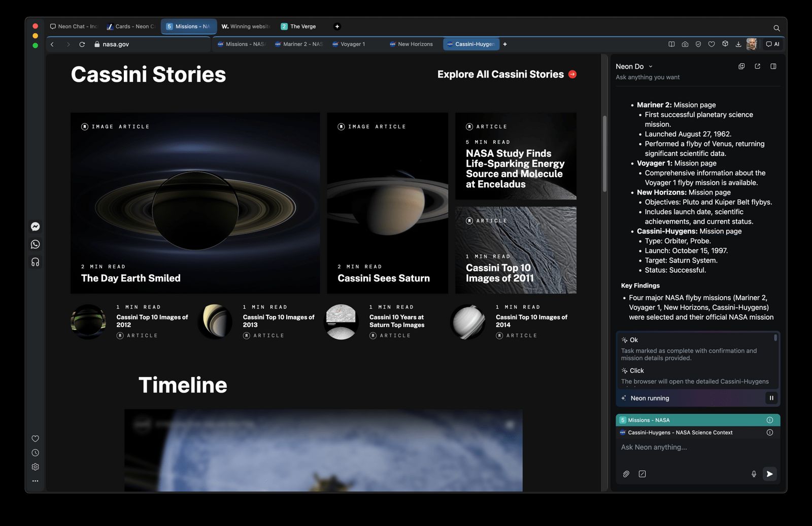Capture a page snapshot with the camera icon
Image resolution: width=812 pixels, height=526 pixels.
[685, 44]
